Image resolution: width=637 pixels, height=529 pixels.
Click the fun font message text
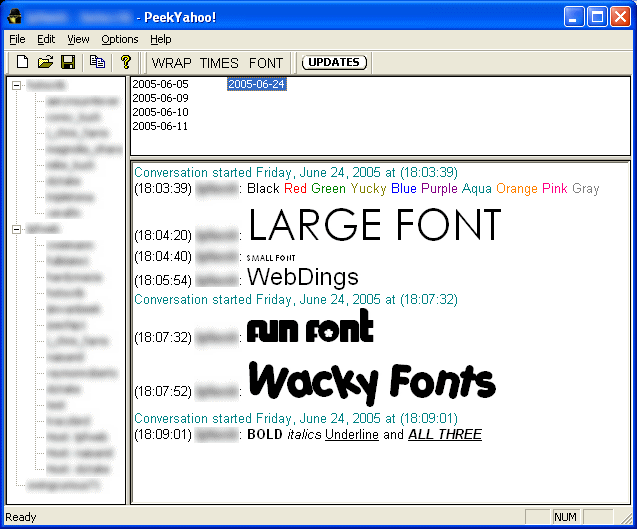(310, 326)
